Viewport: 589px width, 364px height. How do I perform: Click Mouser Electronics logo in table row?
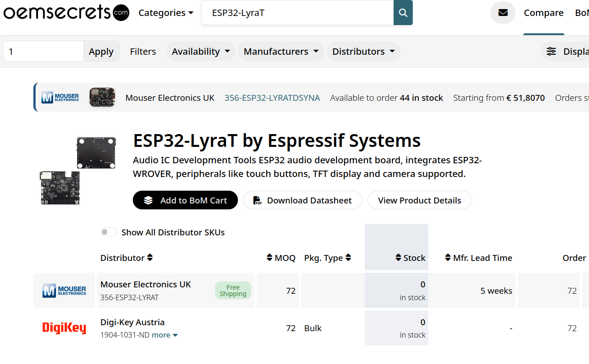(64, 291)
